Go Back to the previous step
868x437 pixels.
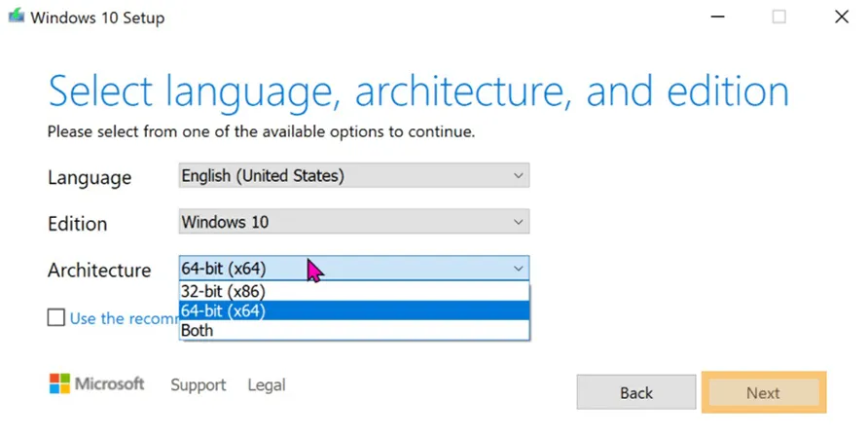click(x=636, y=392)
